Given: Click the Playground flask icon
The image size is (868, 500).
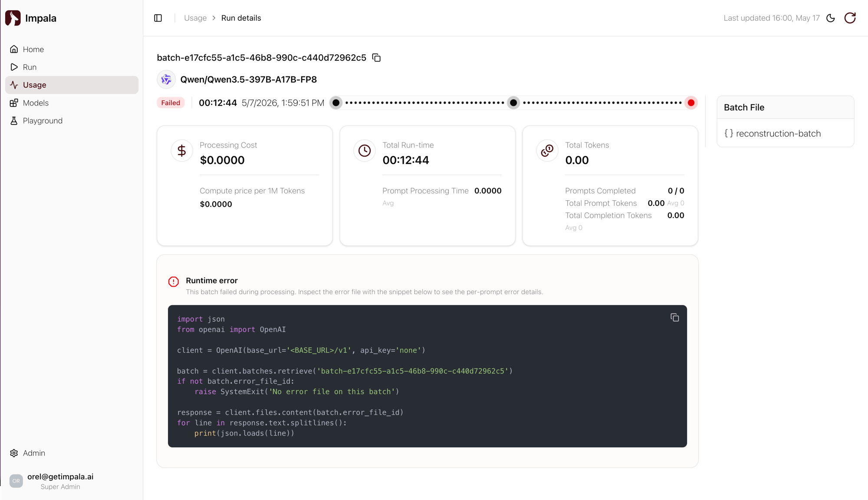Looking at the screenshot, I should (x=14, y=121).
